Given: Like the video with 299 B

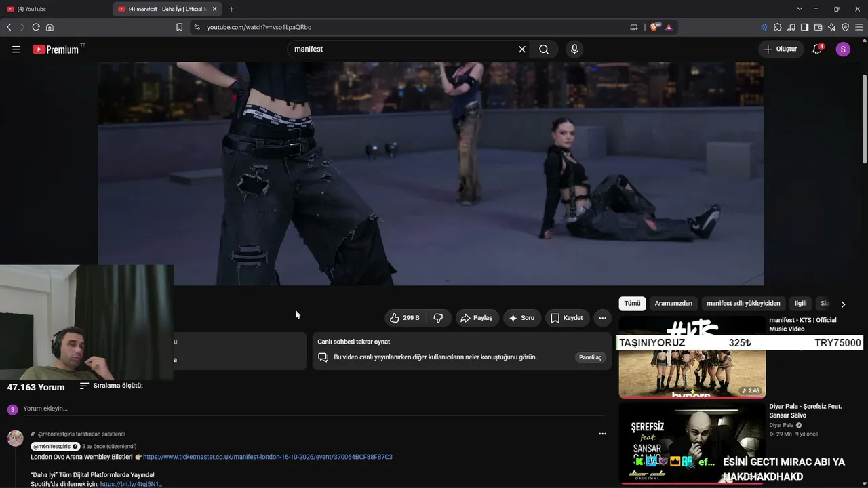Looking at the screenshot, I should (x=405, y=318).
